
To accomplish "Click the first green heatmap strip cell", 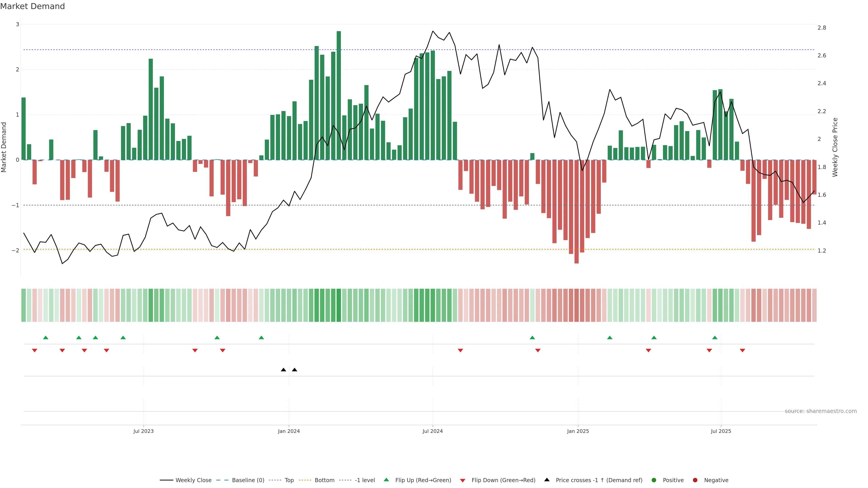I will pos(24,305).
